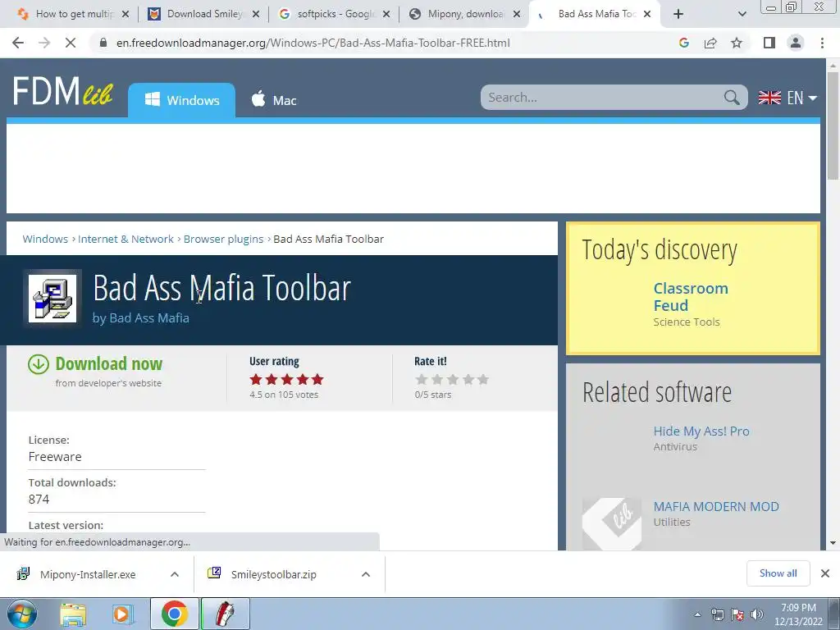Click the Chrome taskbar icon
The width and height of the screenshot is (840, 630).
coord(174,614)
